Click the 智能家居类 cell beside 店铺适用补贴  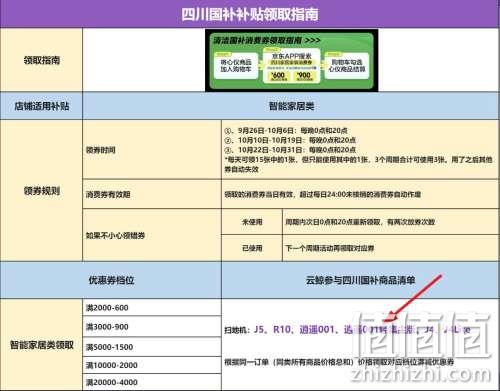[291, 106]
